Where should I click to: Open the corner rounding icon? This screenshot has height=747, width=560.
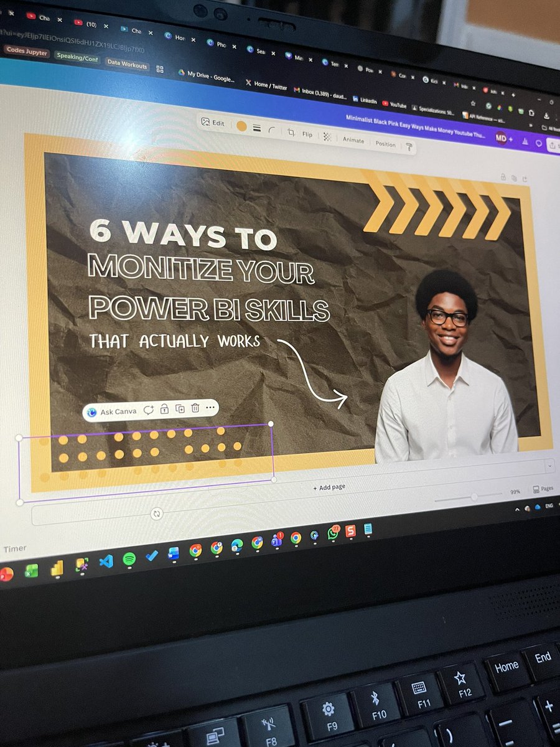pyautogui.click(x=271, y=130)
